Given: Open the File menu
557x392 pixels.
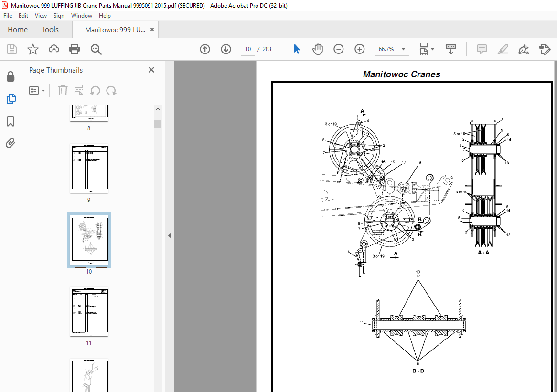Looking at the screenshot, I should pyautogui.click(x=8, y=16).
